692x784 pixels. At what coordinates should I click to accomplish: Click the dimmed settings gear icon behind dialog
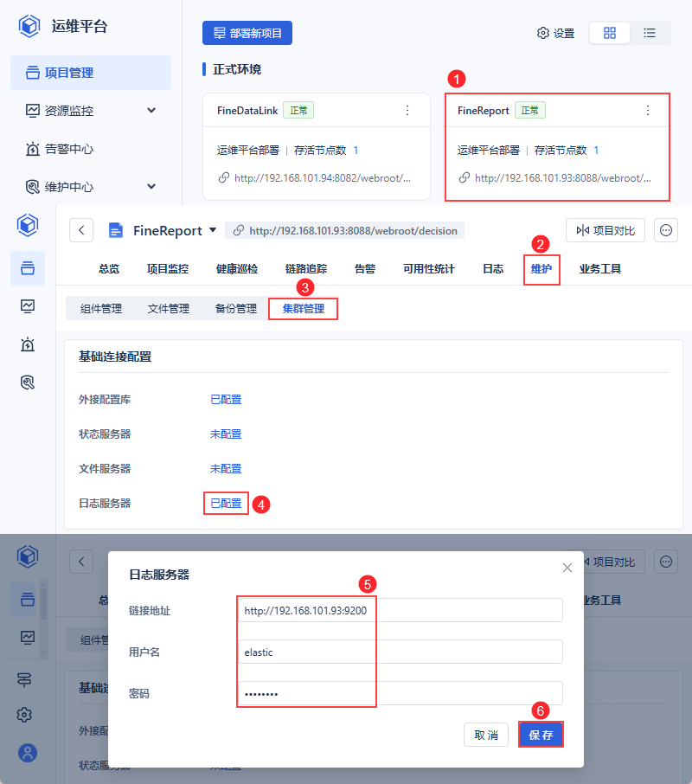24,715
